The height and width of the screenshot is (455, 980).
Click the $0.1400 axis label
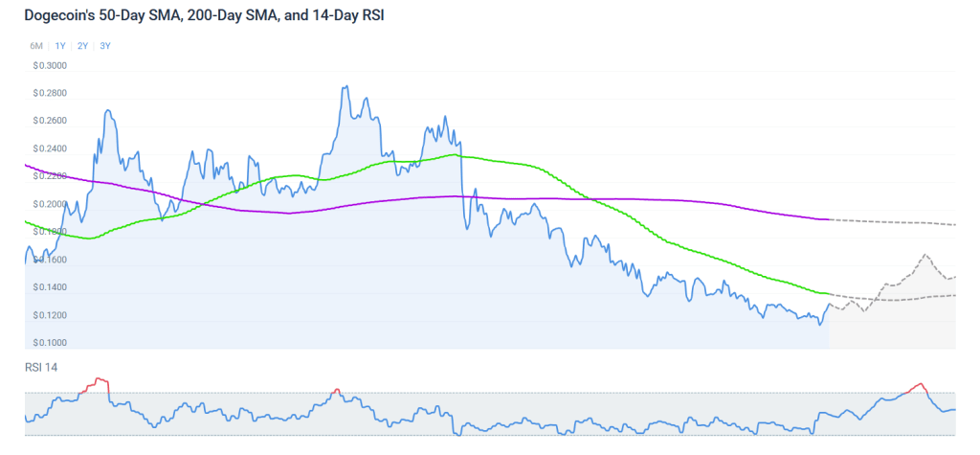pos(50,288)
